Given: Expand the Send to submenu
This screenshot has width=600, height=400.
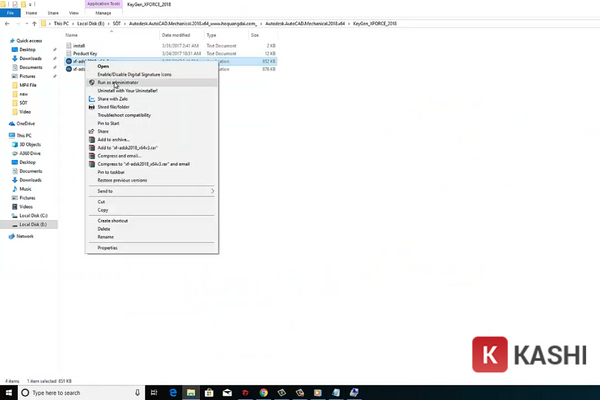Looking at the screenshot, I should [x=152, y=191].
